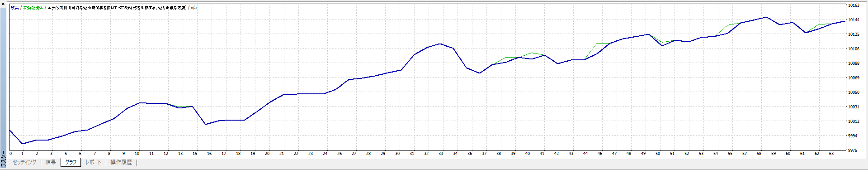Open the レポート tab
This screenshot has height=170, width=868.
pyautogui.click(x=94, y=162)
